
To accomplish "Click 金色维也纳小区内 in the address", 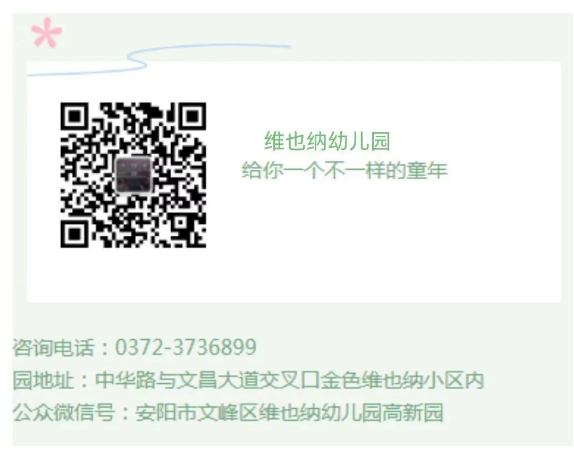I will (403, 380).
